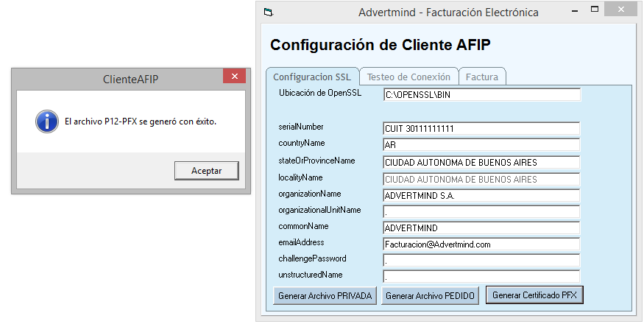This screenshot has width=644, height=324.
Task: Click the 'Advertmind - Facturación Electrónica' window title
Action: 448,13
